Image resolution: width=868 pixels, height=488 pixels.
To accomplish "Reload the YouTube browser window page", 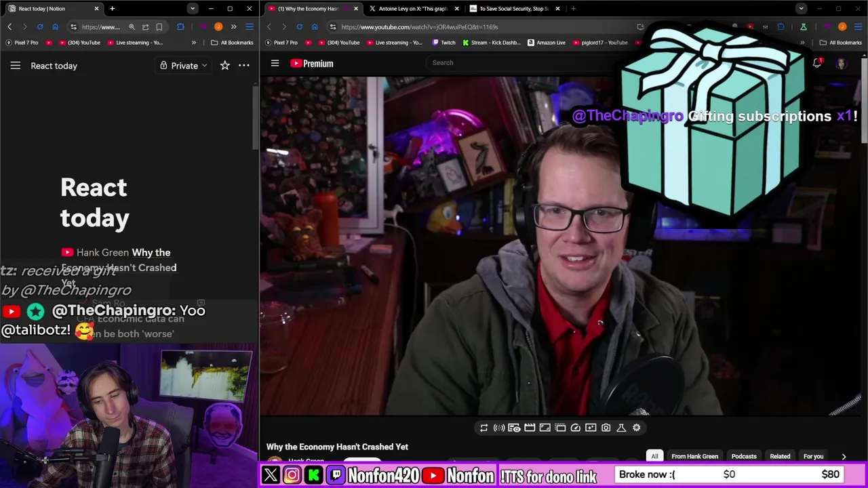I will click(x=299, y=27).
